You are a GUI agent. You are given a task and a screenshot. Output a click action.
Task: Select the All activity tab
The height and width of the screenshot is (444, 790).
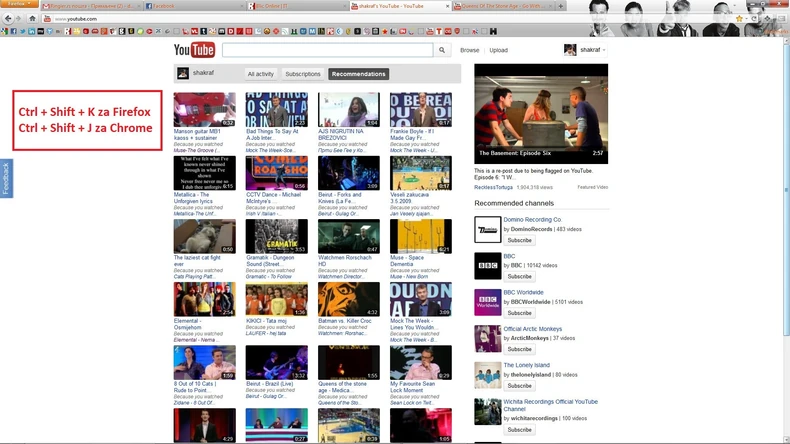261,74
